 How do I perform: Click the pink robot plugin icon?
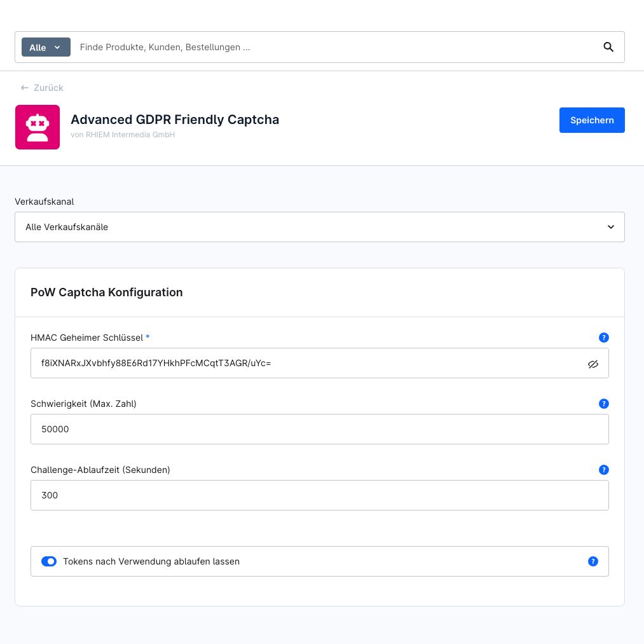click(x=38, y=127)
